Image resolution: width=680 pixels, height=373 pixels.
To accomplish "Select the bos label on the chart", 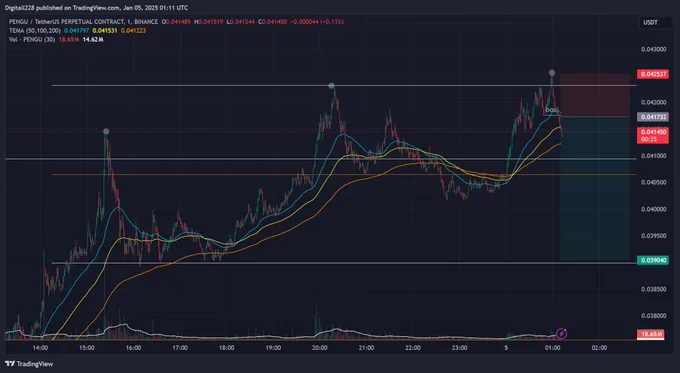I will [x=551, y=110].
